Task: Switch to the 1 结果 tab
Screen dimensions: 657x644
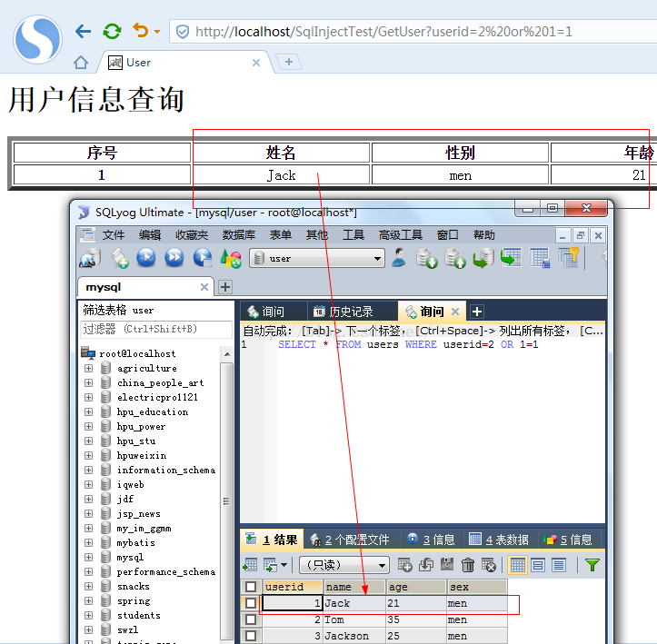Action: coord(271,540)
